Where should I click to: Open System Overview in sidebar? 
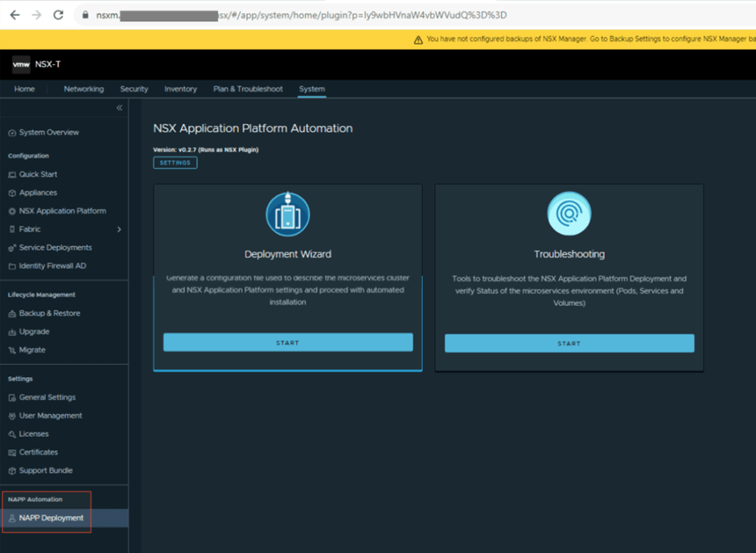49,133
